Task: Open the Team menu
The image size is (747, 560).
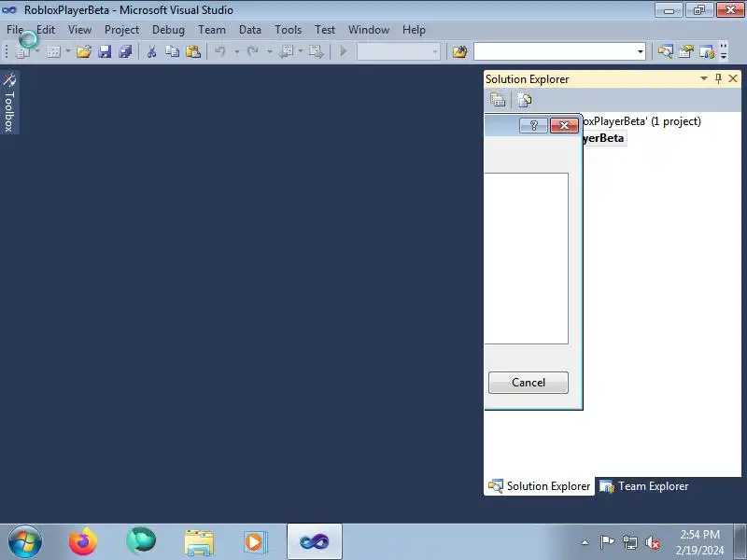Action: pos(212,30)
